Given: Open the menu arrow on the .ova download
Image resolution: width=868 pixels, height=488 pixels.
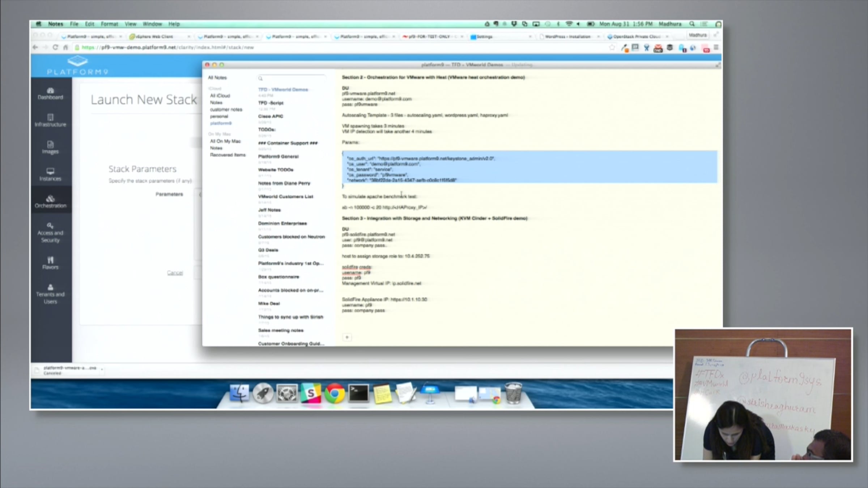Looking at the screenshot, I should coord(102,369).
